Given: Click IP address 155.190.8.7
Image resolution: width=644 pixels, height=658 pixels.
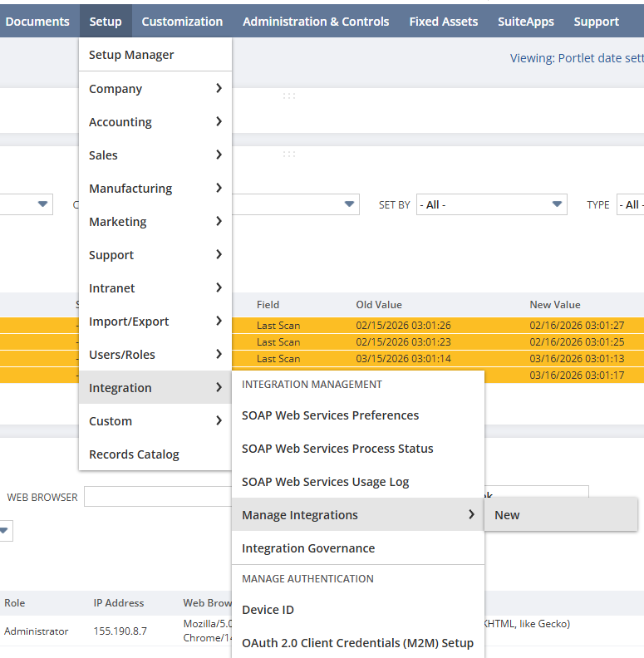Looking at the screenshot, I should tap(120, 631).
